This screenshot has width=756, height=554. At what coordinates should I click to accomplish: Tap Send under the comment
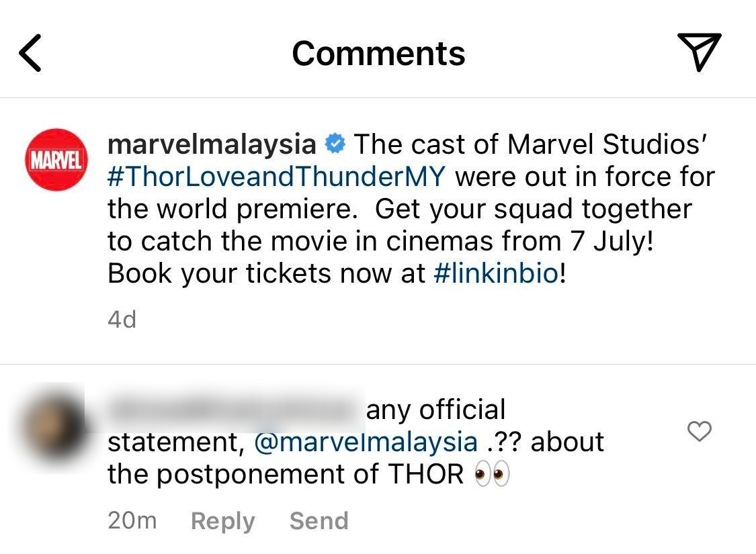[x=319, y=521]
